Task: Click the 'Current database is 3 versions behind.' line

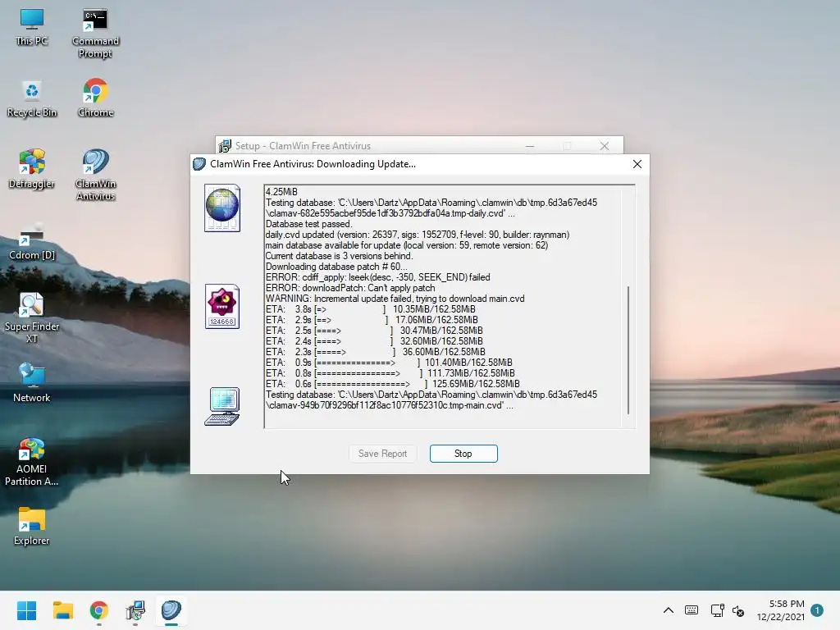Action: point(339,256)
